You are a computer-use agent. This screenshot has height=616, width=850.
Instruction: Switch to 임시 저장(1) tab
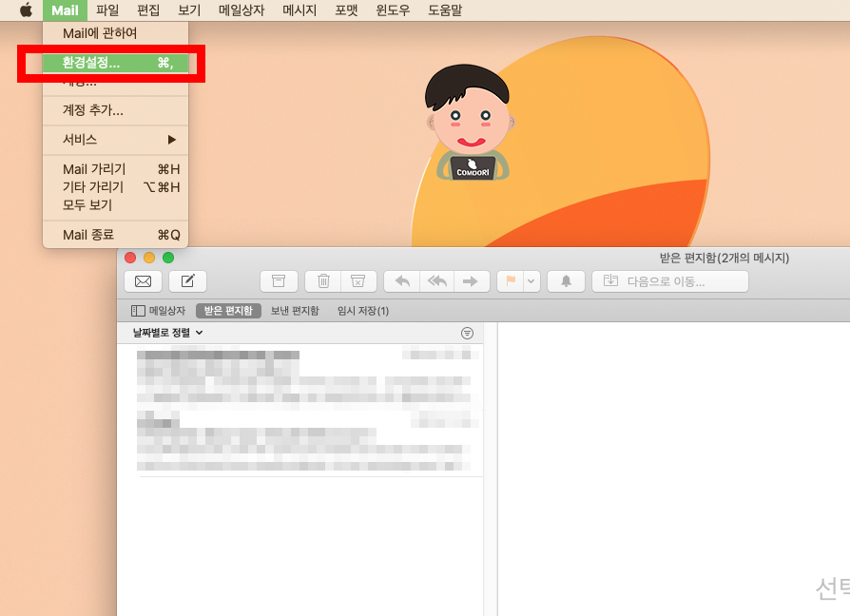362,311
